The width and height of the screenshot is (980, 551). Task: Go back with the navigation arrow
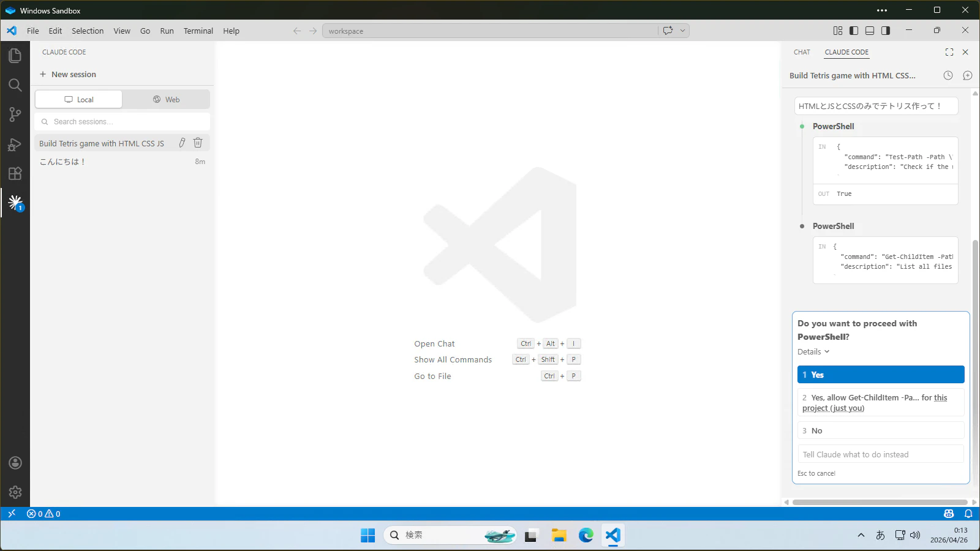point(297,31)
